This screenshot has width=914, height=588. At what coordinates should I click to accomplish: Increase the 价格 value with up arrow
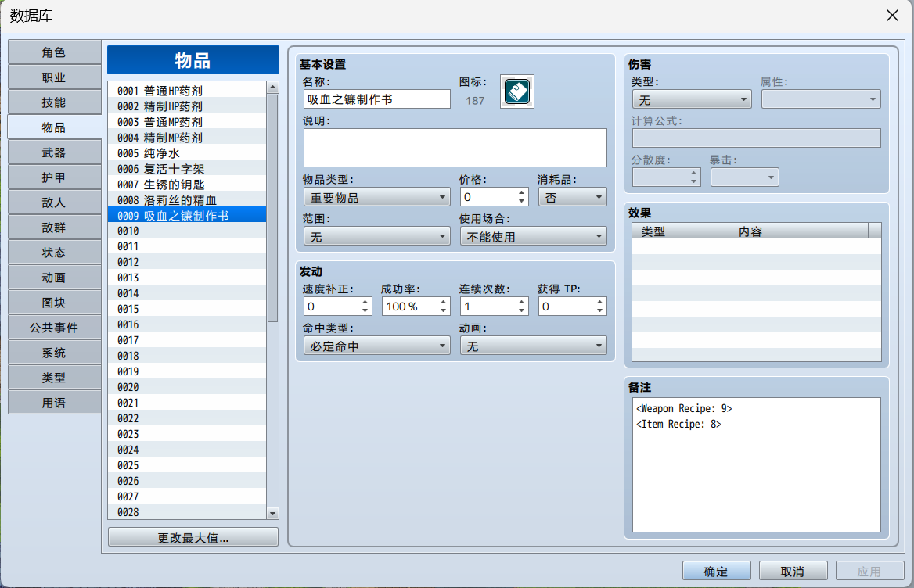coord(522,192)
